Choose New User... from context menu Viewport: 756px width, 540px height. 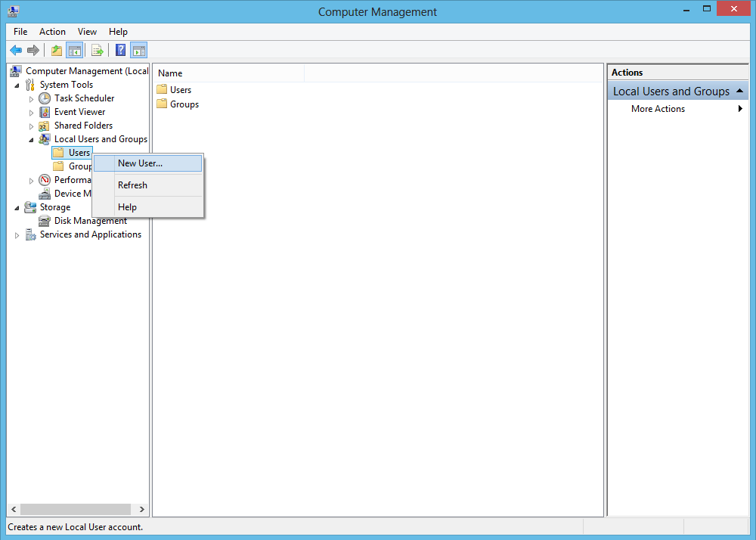140,163
